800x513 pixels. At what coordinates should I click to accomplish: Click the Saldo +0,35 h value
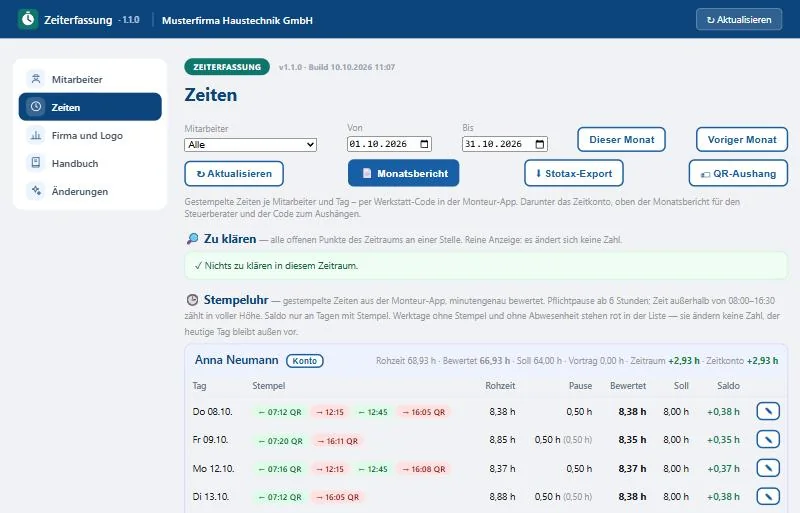tap(723, 439)
